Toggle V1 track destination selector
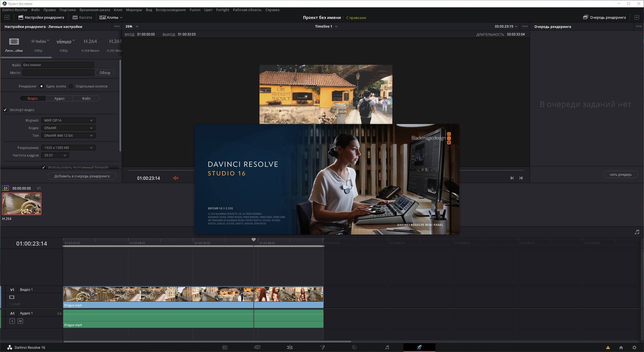The width and height of the screenshot is (644, 352). click(x=12, y=290)
